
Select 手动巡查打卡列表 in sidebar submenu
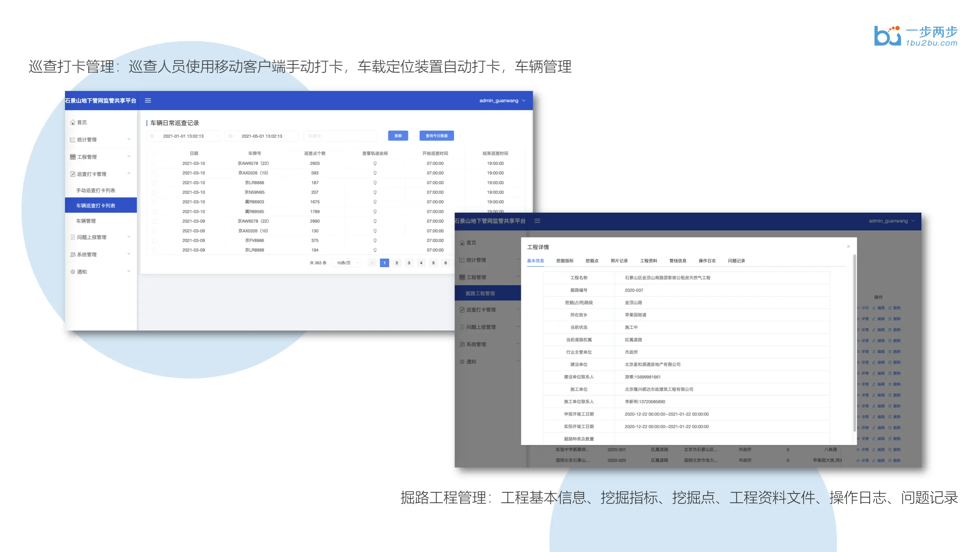point(95,190)
